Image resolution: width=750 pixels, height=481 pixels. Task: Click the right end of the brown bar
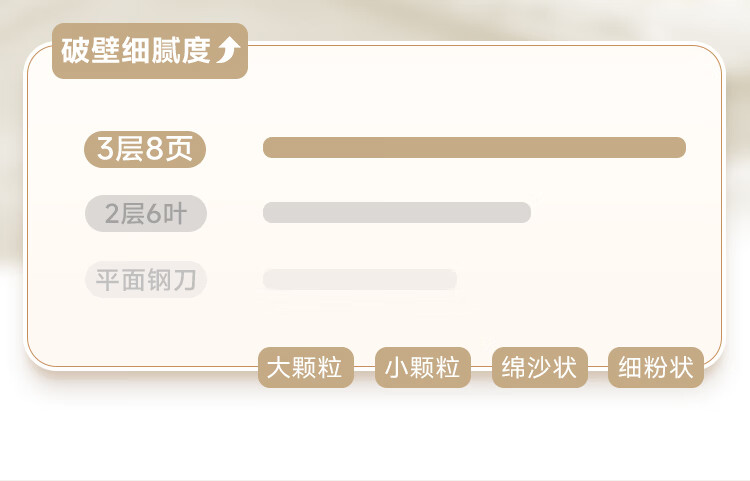[x=678, y=148]
